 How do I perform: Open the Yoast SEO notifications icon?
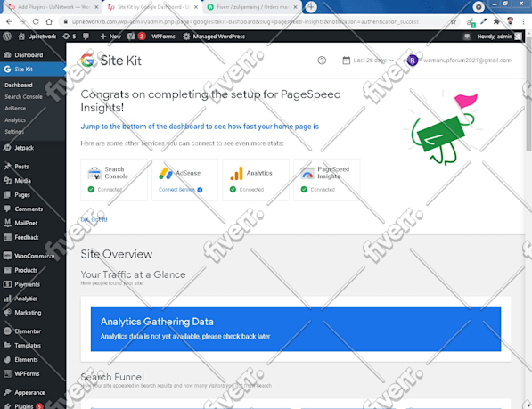pyautogui.click(x=136, y=37)
